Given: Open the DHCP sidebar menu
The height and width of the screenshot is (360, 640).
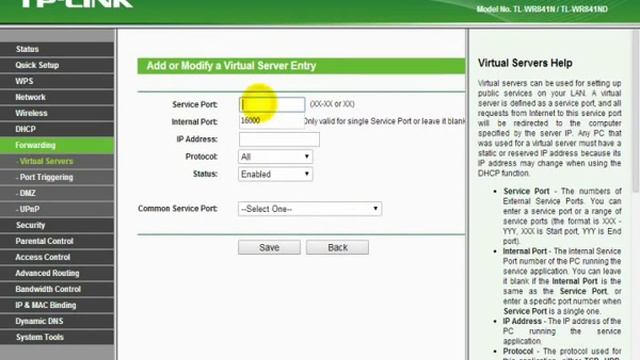Looking at the screenshot, I should [57, 129].
